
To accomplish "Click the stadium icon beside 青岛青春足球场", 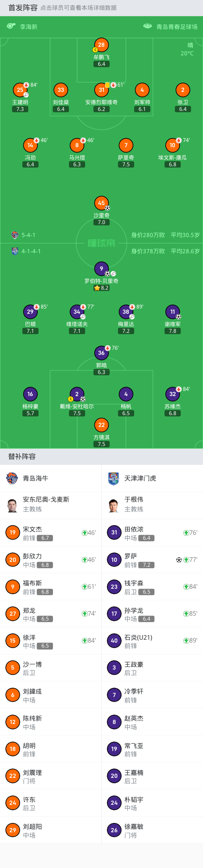I will coord(147,26).
